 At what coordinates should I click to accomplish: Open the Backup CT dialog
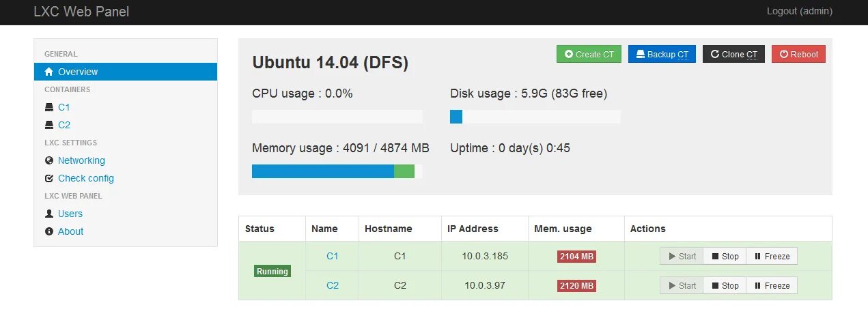(x=662, y=54)
